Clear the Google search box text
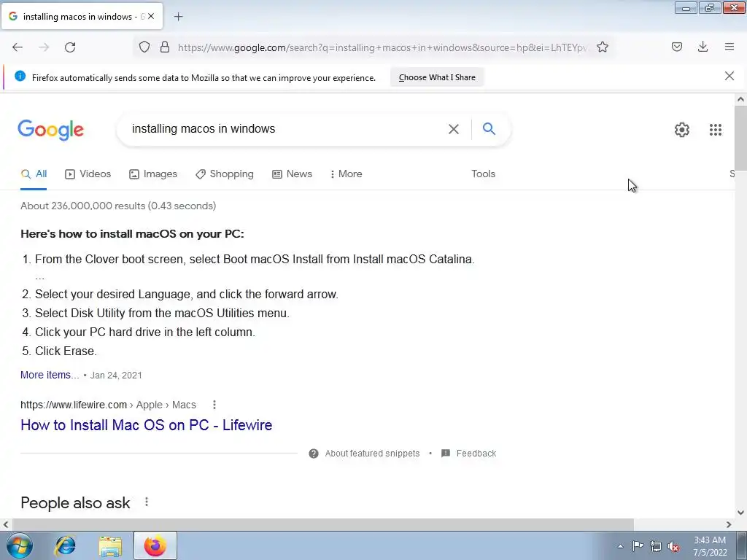Image resolution: width=747 pixels, height=560 pixels. [454, 129]
